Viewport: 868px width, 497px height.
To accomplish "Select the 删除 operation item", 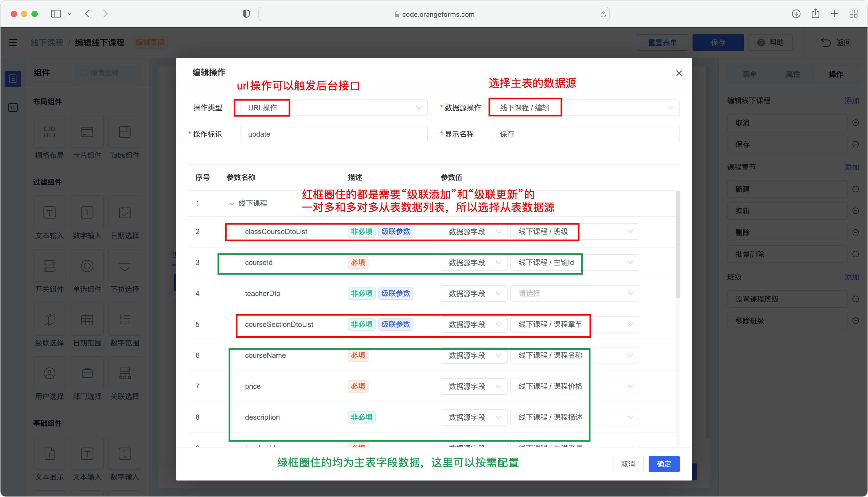I will coord(787,233).
